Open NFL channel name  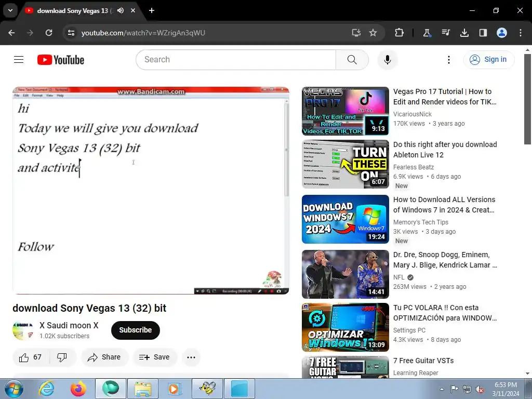[x=398, y=277]
